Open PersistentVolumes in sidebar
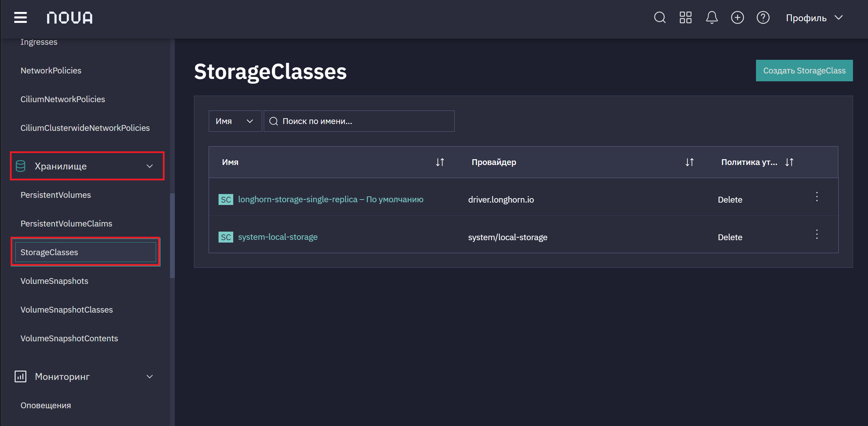The image size is (868, 426). click(x=56, y=195)
